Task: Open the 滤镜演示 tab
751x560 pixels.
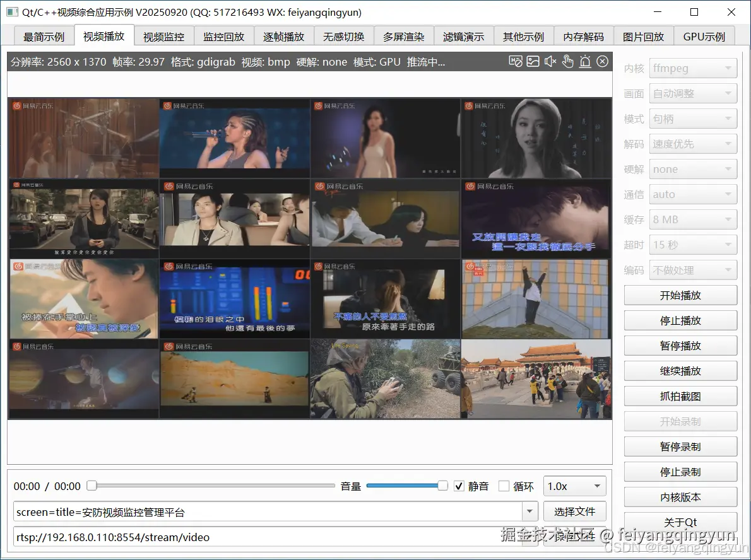Action: (x=464, y=37)
